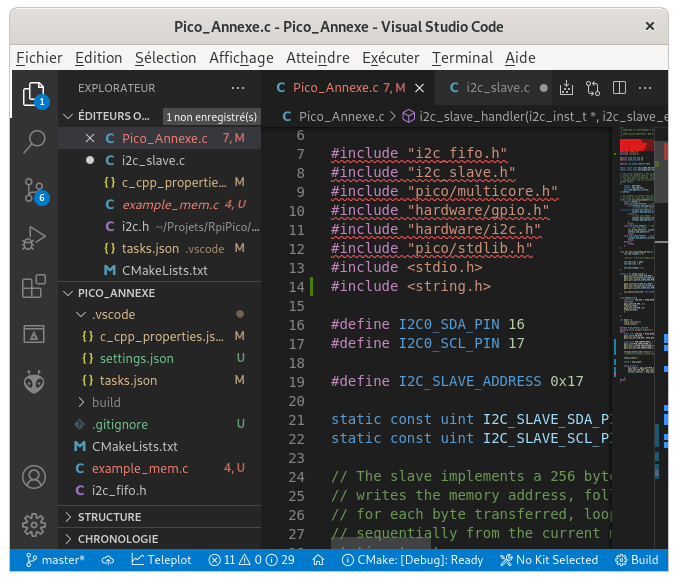The width and height of the screenshot is (678, 581).
Task: Click line number 19 in the gutter
Action: point(297,382)
